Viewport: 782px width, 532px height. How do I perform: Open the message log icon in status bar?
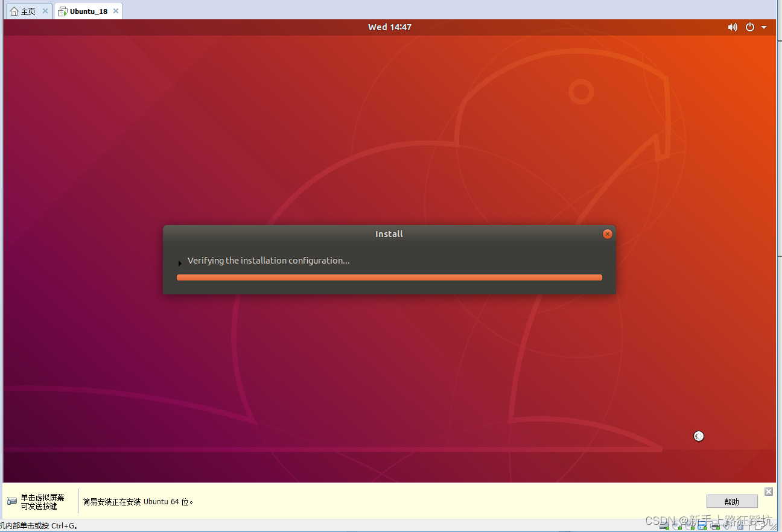760,527
